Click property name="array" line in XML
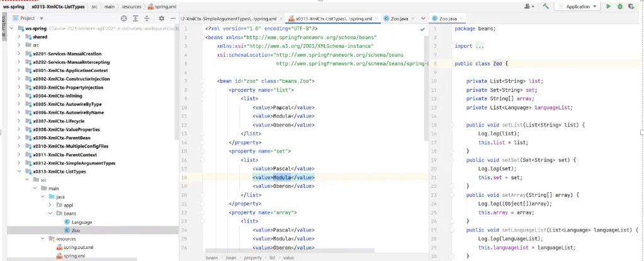Screen dimensions: 644x261 (263, 212)
